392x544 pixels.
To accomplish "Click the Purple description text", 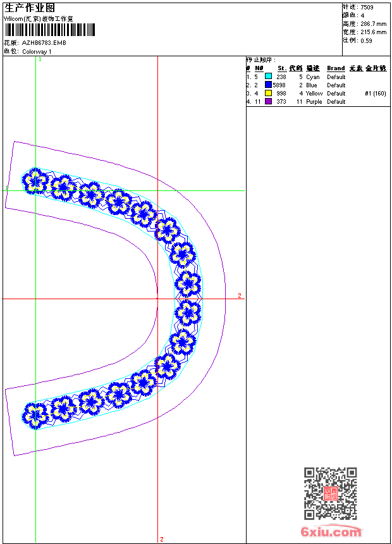I will point(314,102).
